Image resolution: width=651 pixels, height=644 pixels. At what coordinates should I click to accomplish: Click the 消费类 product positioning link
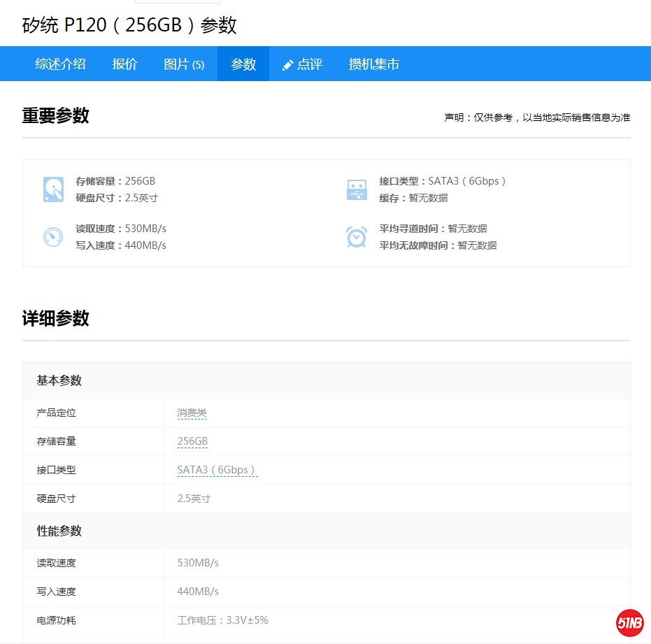[192, 413]
